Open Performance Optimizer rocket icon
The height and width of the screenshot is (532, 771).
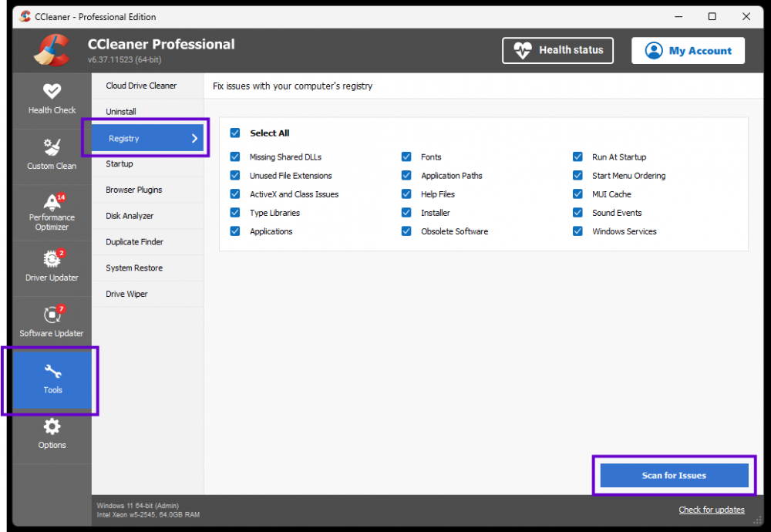click(52, 201)
